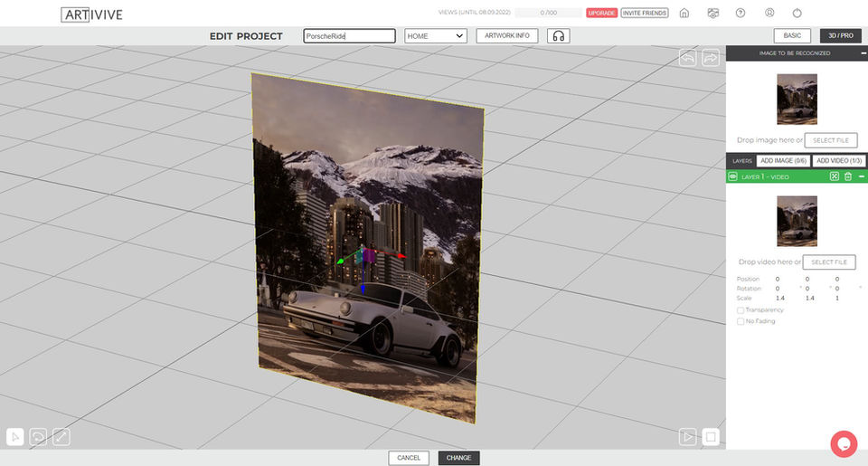Click the first Scale value 1.4

pos(780,298)
